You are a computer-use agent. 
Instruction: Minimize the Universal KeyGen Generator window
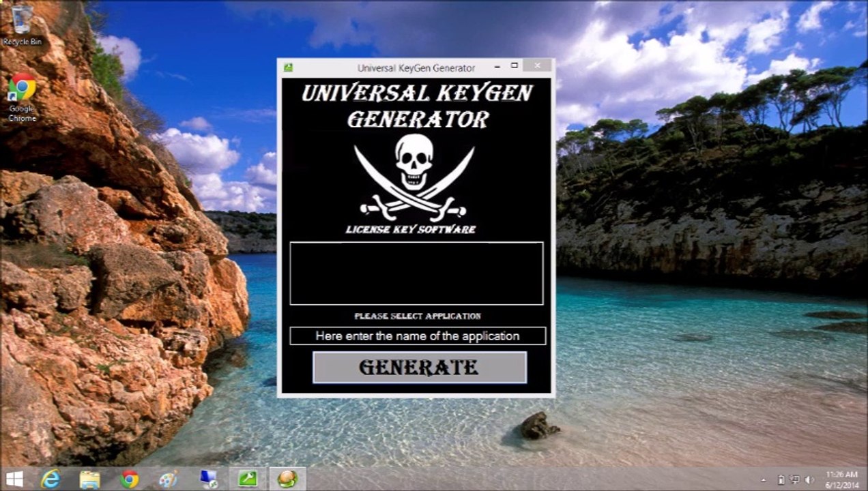[x=497, y=67]
